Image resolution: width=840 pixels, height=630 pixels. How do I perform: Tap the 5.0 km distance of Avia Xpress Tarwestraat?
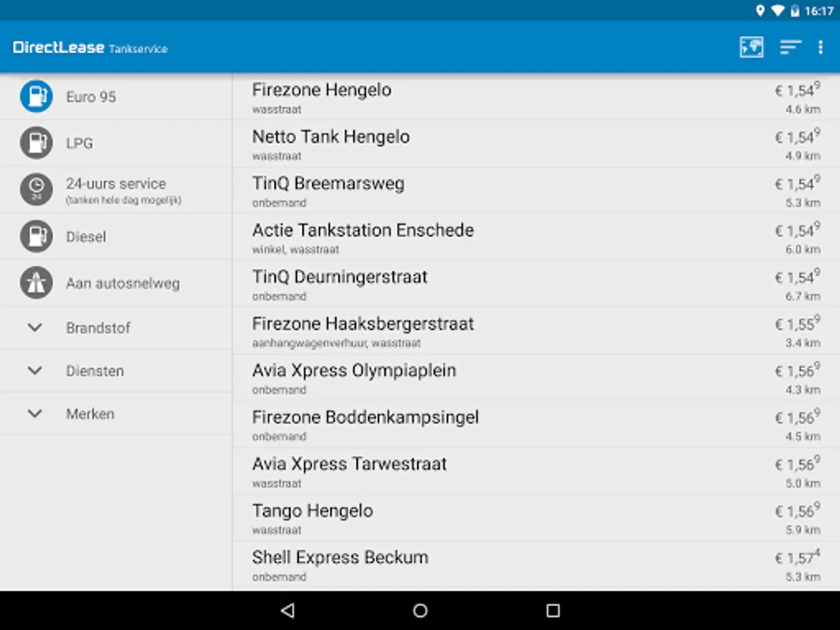coord(803,483)
